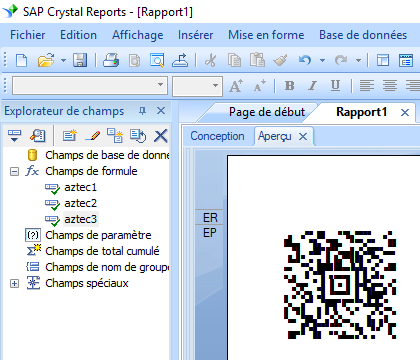Viewport: 420px width, 360px height.
Task: Click the Aztec barcode in the preview
Action: click(340, 285)
